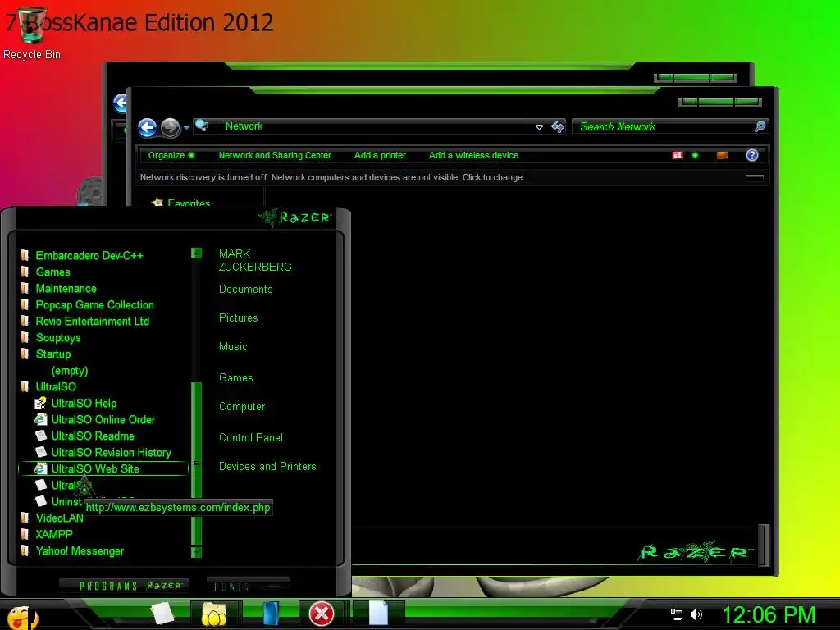Expand the VideoLAN folder
The image size is (840, 630).
[x=59, y=518]
